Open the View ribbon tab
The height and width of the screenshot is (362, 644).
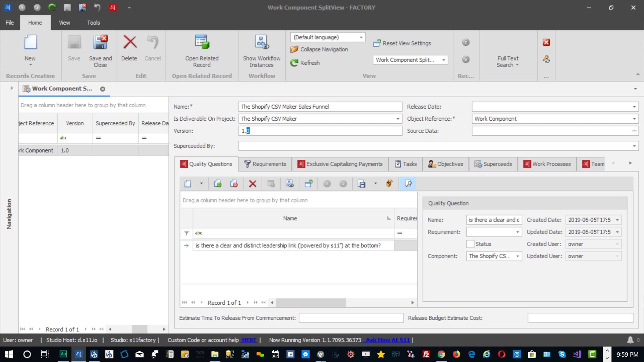tap(64, 23)
